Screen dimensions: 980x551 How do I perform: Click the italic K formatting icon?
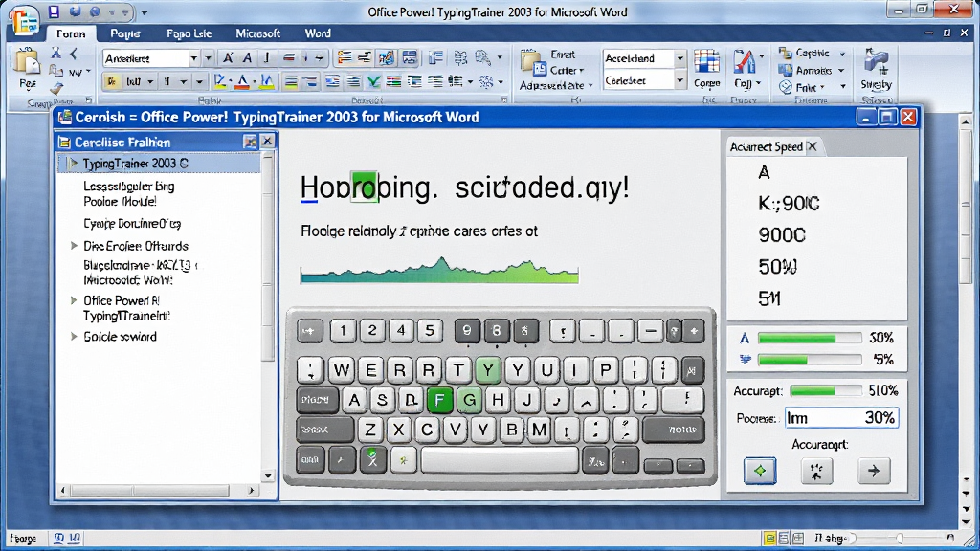click(x=228, y=58)
